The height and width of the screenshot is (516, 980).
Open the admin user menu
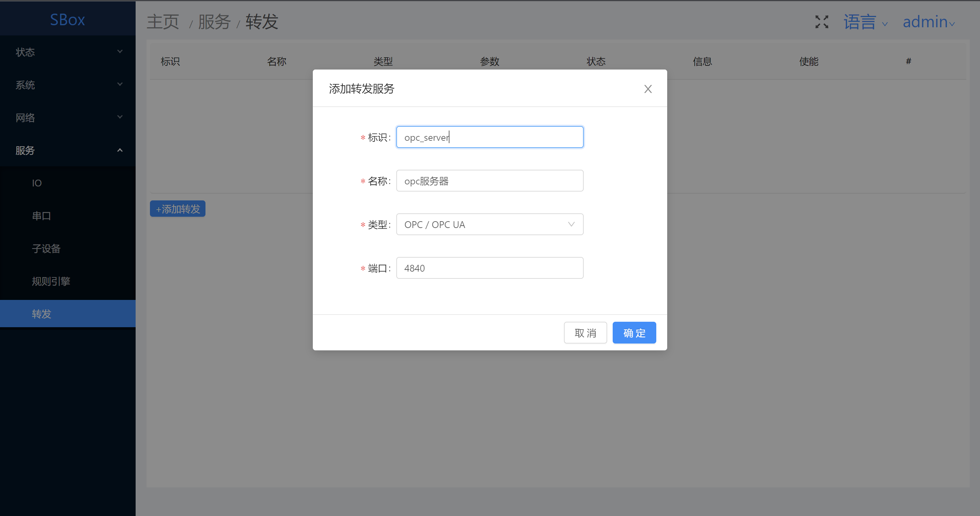[x=928, y=22]
